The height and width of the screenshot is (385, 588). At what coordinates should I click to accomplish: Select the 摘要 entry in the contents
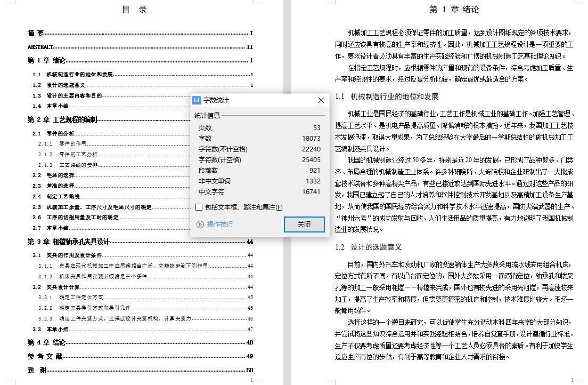[36, 33]
